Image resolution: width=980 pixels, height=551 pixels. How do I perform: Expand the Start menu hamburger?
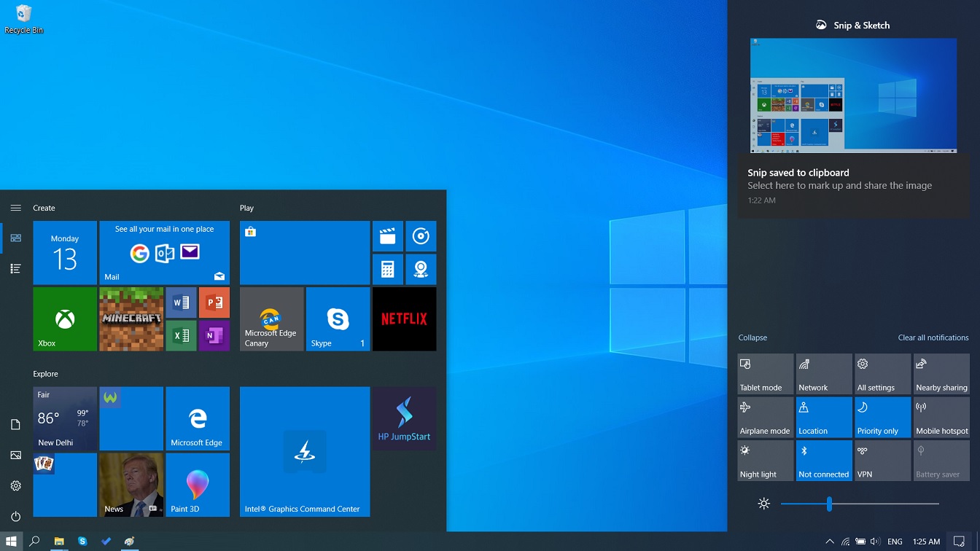click(15, 208)
